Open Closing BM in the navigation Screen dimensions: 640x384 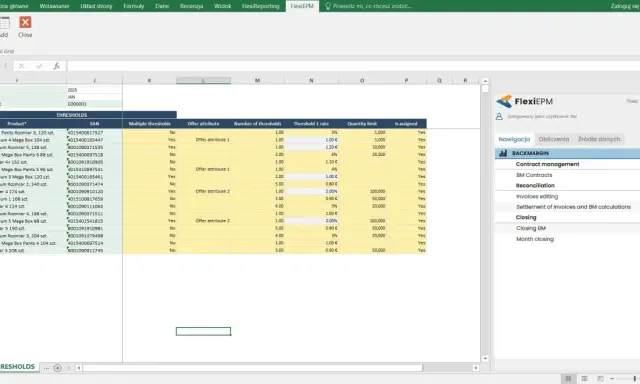(531, 228)
